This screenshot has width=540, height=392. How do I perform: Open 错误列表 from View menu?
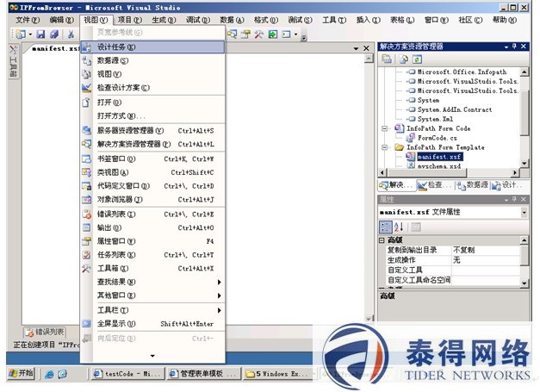coord(152,215)
